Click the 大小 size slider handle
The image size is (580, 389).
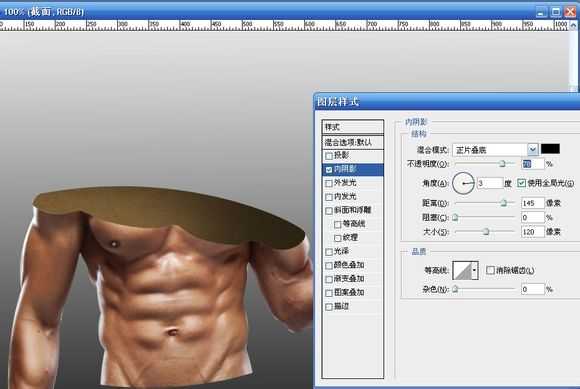(486, 231)
